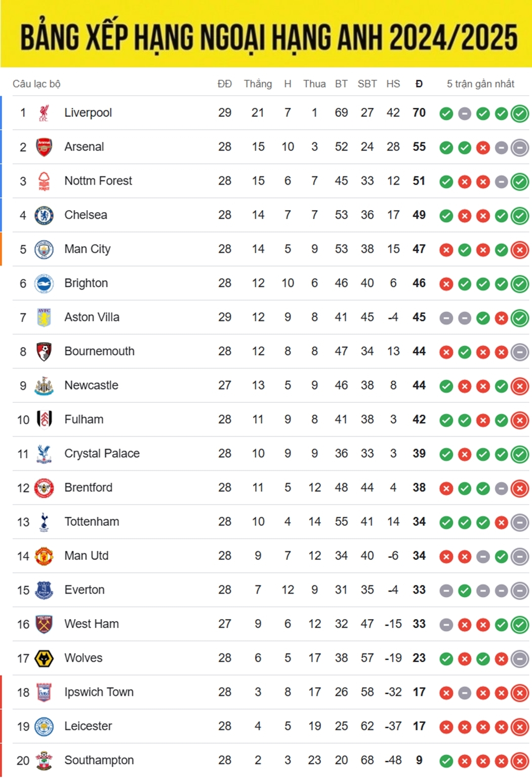Click Man City's latest match loss indicator
This screenshot has width=532, height=779.
pyautogui.click(x=520, y=250)
